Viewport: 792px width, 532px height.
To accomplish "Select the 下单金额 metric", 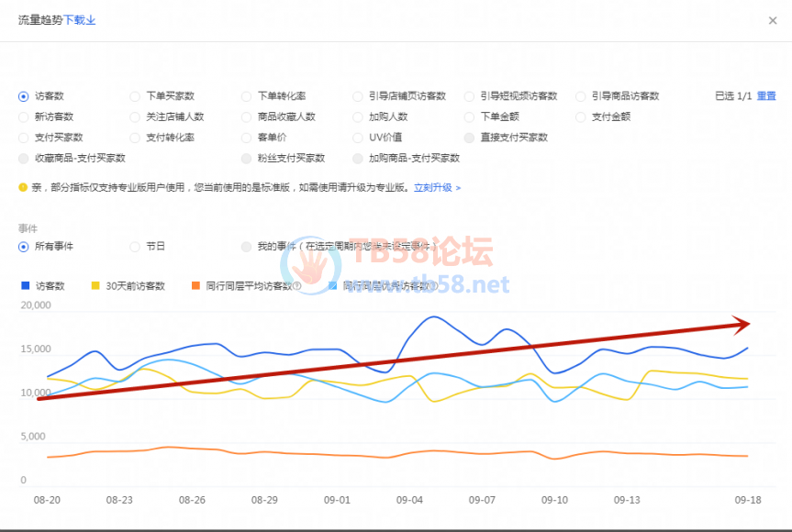I will tap(469, 117).
